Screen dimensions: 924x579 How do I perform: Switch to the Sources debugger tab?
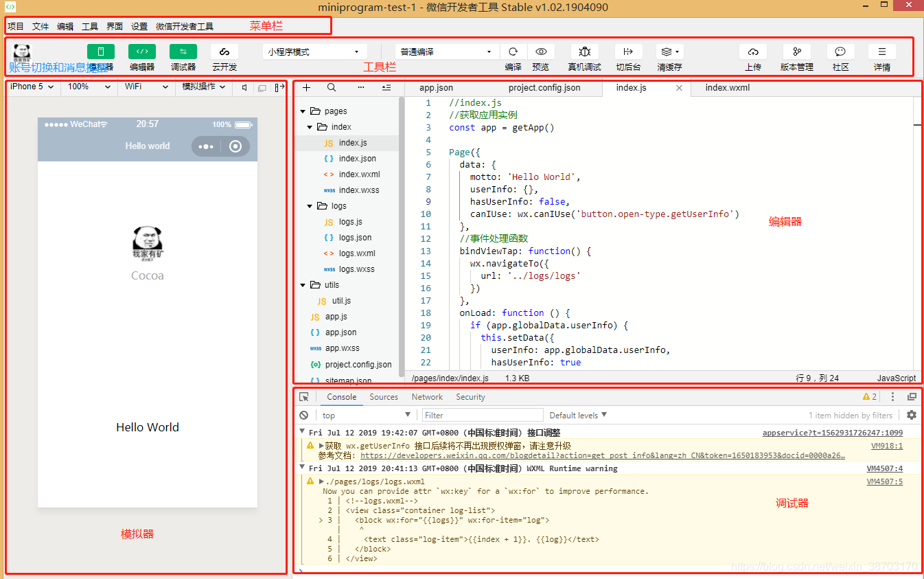tap(384, 397)
